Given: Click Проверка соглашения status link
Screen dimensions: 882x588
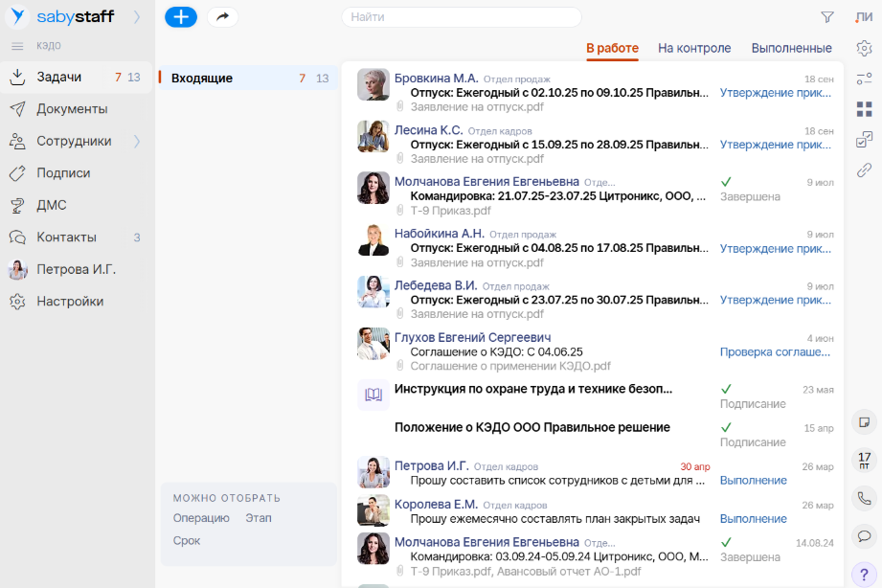Looking at the screenshot, I should (776, 351).
